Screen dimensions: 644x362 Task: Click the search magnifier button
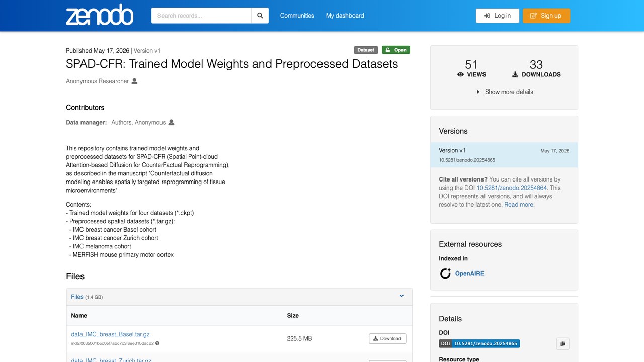[x=260, y=16]
